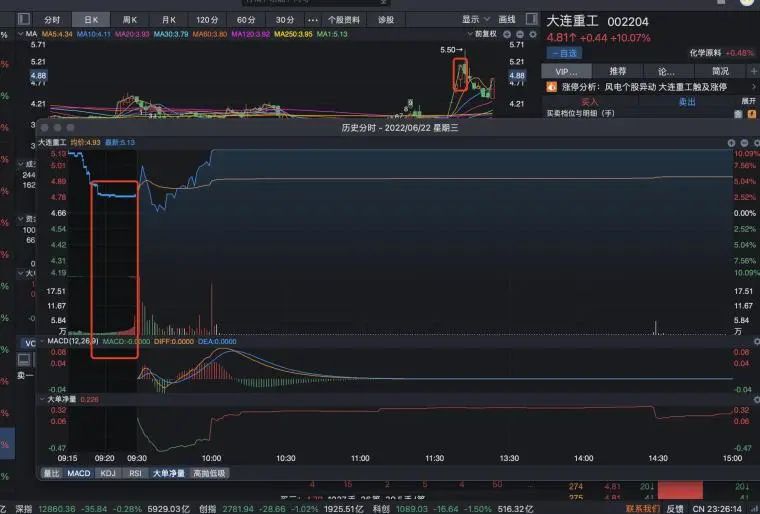The width and height of the screenshot is (760, 514).
Task: Click 10:00 time axis label
Action: click(211, 458)
